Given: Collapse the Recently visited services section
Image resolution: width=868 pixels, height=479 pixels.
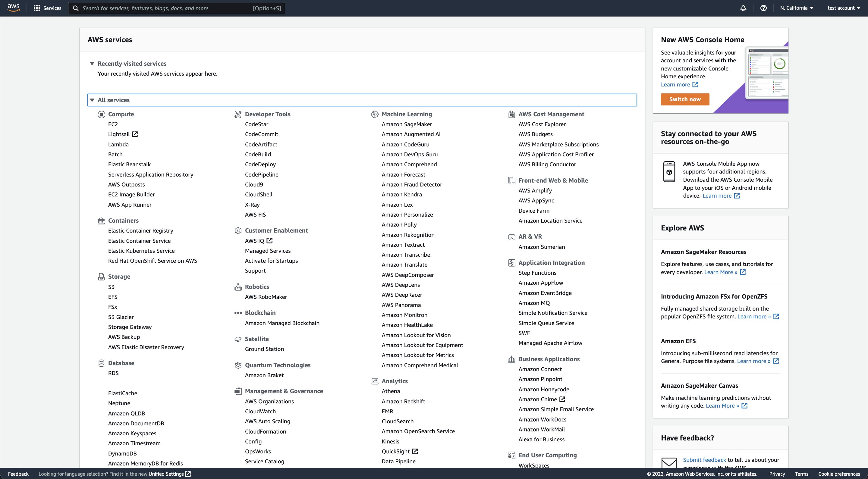Looking at the screenshot, I should 92,63.
